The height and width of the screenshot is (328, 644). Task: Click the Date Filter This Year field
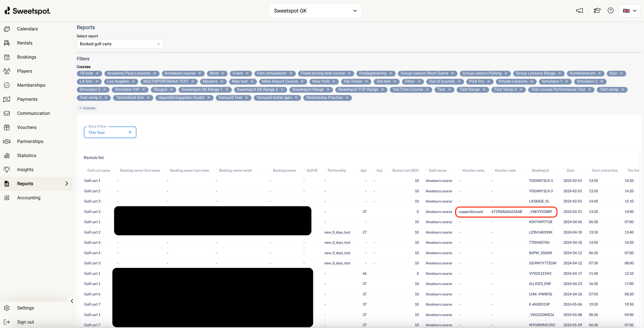[x=110, y=132]
